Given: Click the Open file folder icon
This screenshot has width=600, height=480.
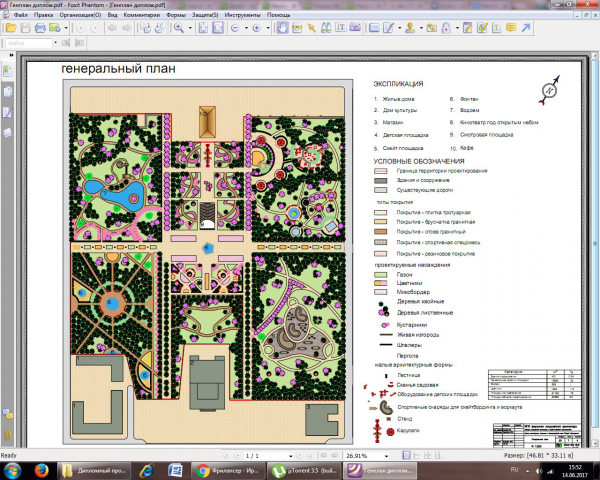Looking at the screenshot, I should pyautogui.click(x=11, y=28).
